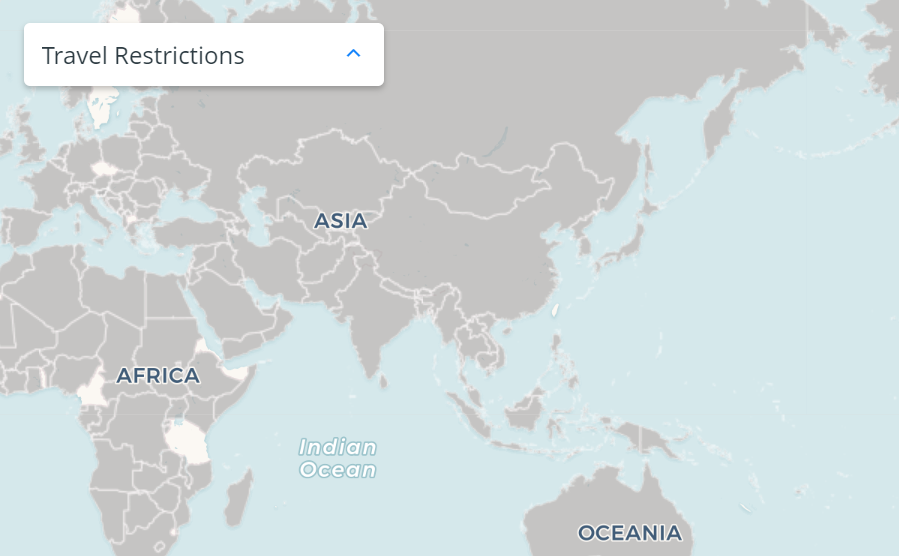The width and height of the screenshot is (899, 556).
Task: Select highlighted Tanzania on the map
Action: pyautogui.click(x=187, y=443)
